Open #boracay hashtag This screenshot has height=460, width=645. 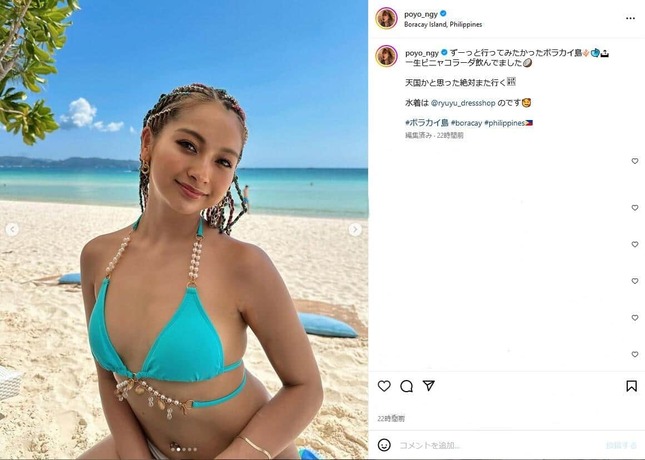coord(466,123)
